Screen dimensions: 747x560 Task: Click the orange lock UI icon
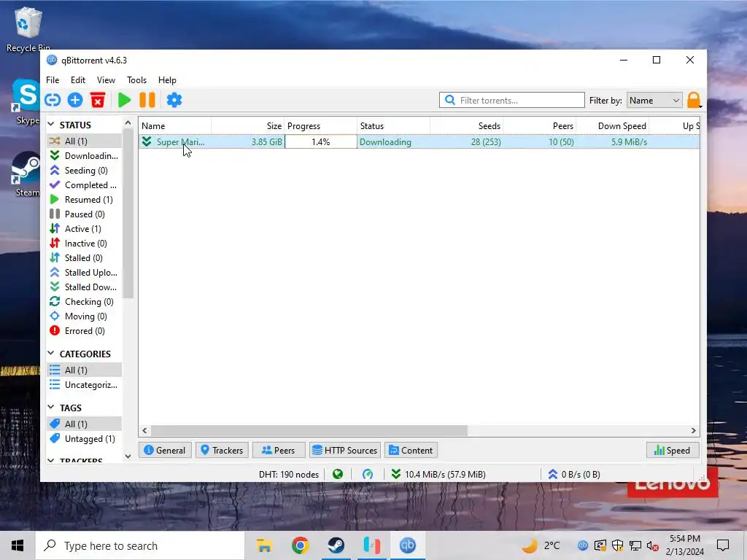tap(694, 101)
